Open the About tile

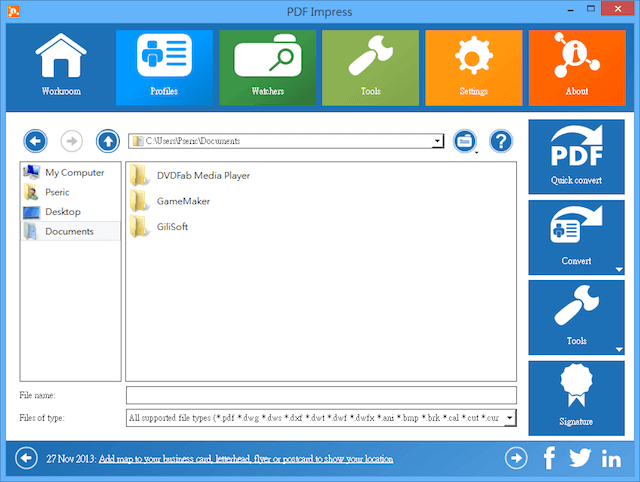coord(577,68)
